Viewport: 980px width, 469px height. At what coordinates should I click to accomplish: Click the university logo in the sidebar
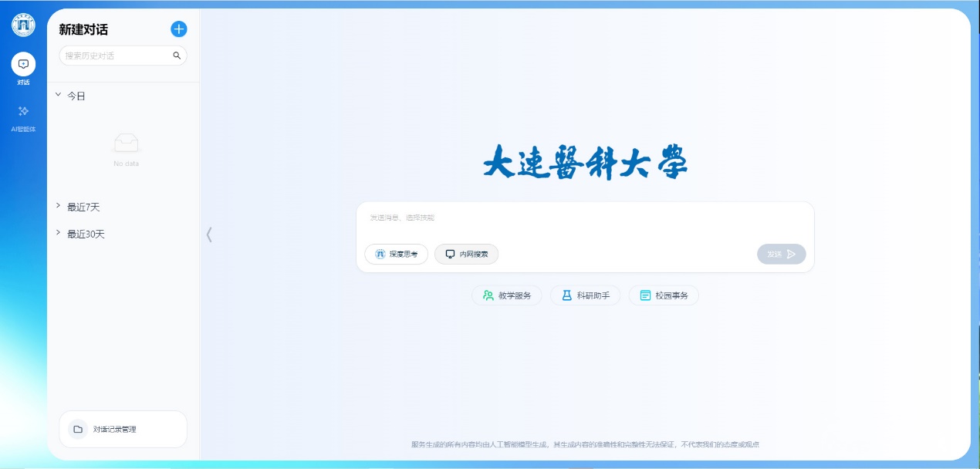(23, 25)
